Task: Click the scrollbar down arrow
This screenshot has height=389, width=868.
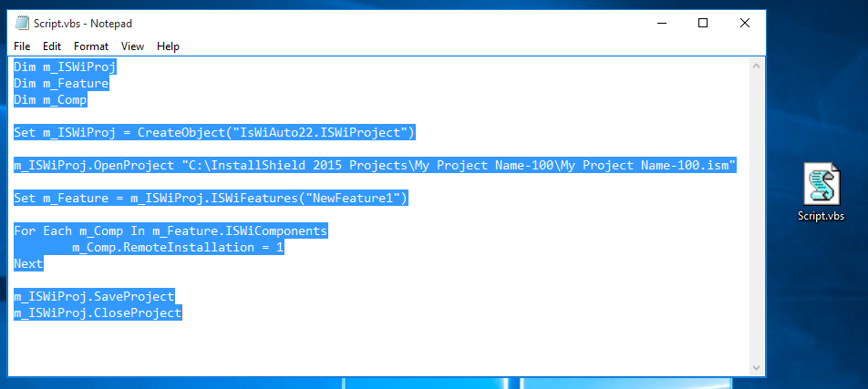Action: 757,368
